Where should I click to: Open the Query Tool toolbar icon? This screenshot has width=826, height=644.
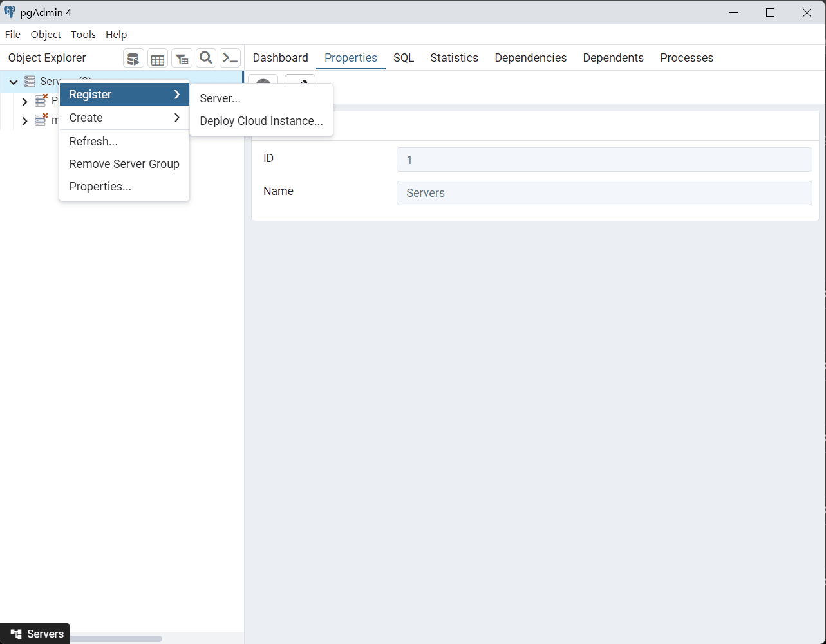(x=133, y=59)
